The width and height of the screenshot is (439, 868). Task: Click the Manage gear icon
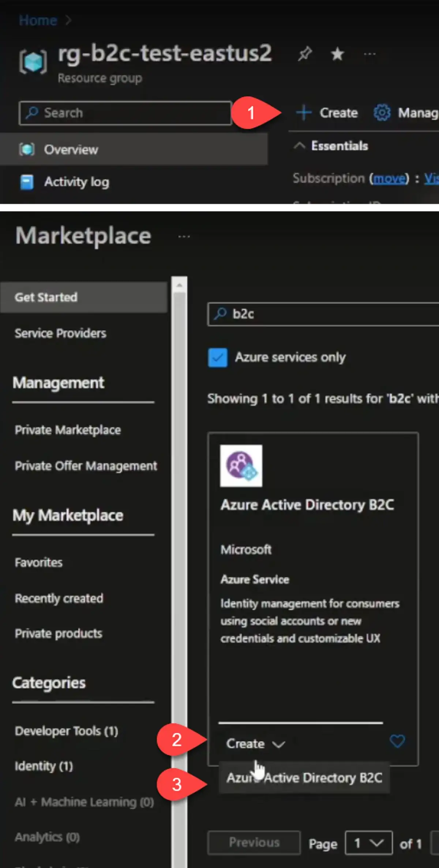point(382,113)
